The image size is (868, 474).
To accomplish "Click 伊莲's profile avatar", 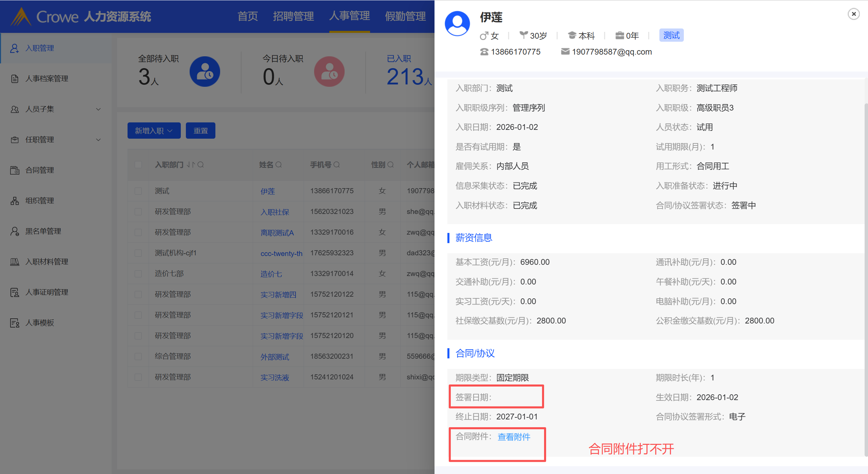I will tap(457, 24).
